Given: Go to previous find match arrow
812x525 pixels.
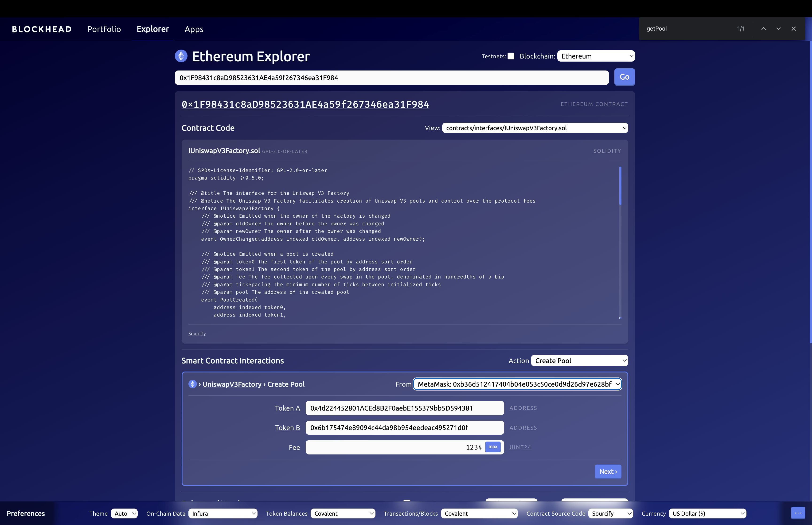Looking at the screenshot, I should [763, 29].
